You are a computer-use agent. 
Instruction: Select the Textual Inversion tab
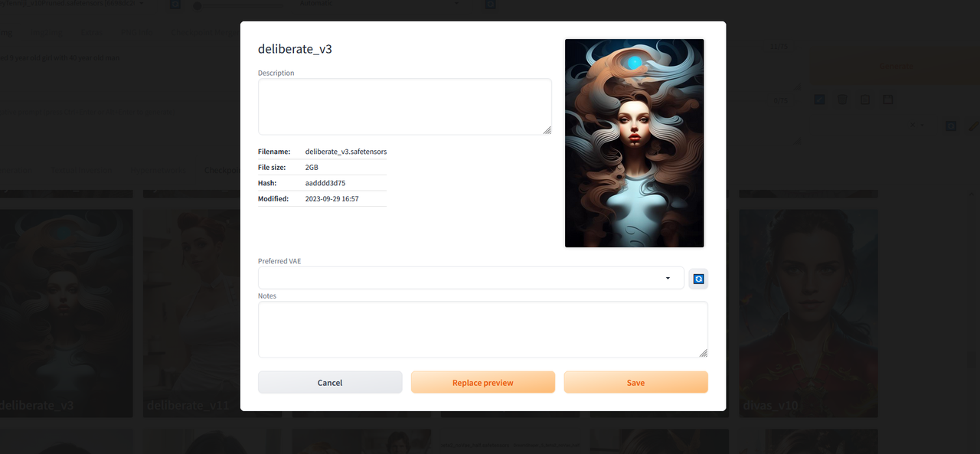(x=80, y=170)
